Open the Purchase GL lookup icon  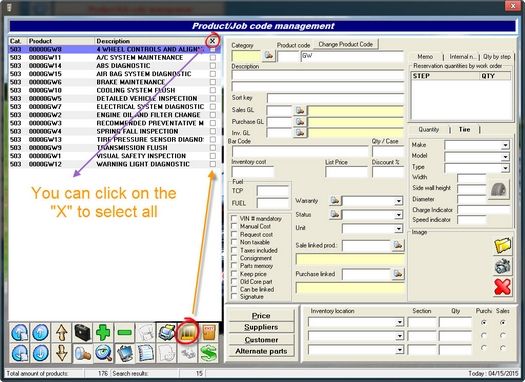[x=300, y=122]
